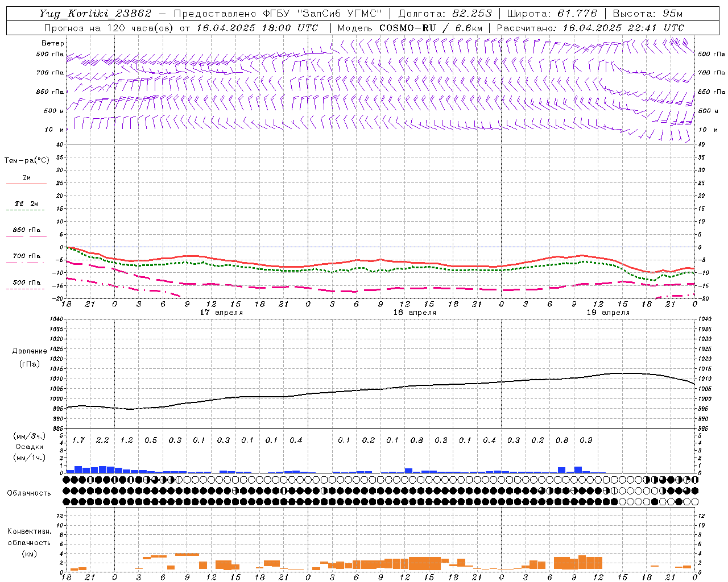The height and width of the screenshot is (582, 728).
Task: Click the forecast start time 16.04.2025 18:00 UTC
Action: click(257, 28)
